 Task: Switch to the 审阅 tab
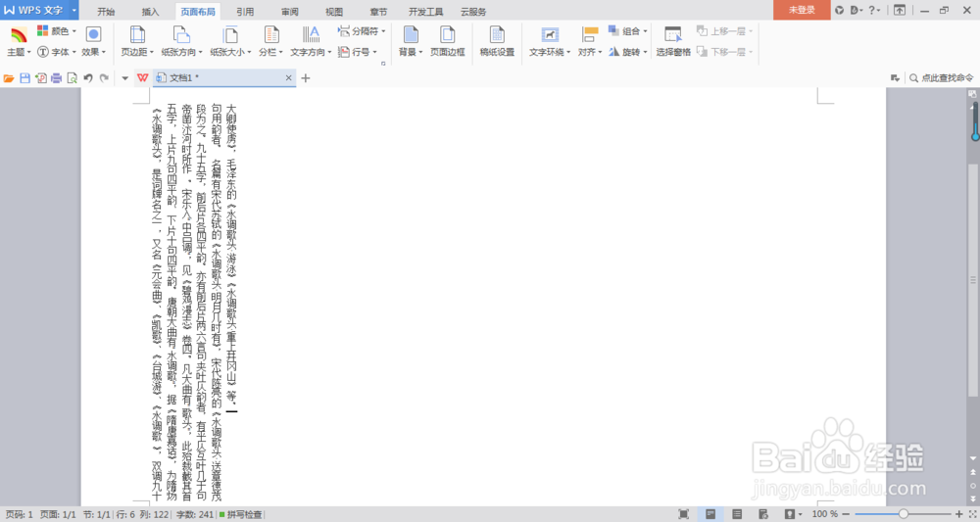pos(289,11)
